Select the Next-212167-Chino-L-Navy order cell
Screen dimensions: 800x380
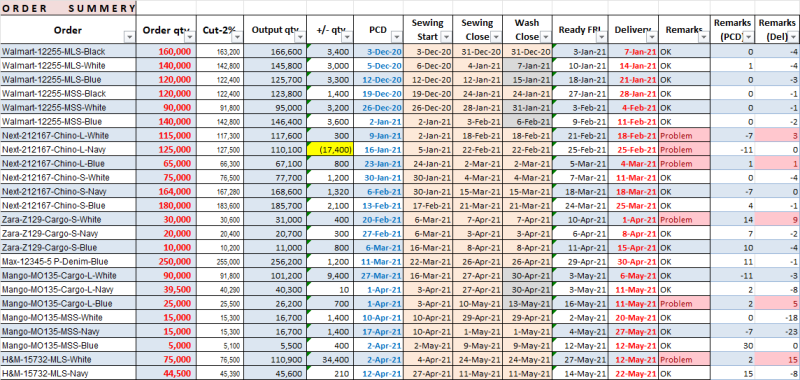point(68,150)
